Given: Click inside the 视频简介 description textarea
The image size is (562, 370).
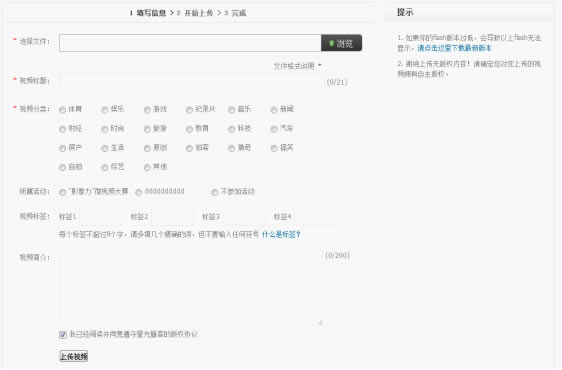Looking at the screenshot, I should click(191, 288).
